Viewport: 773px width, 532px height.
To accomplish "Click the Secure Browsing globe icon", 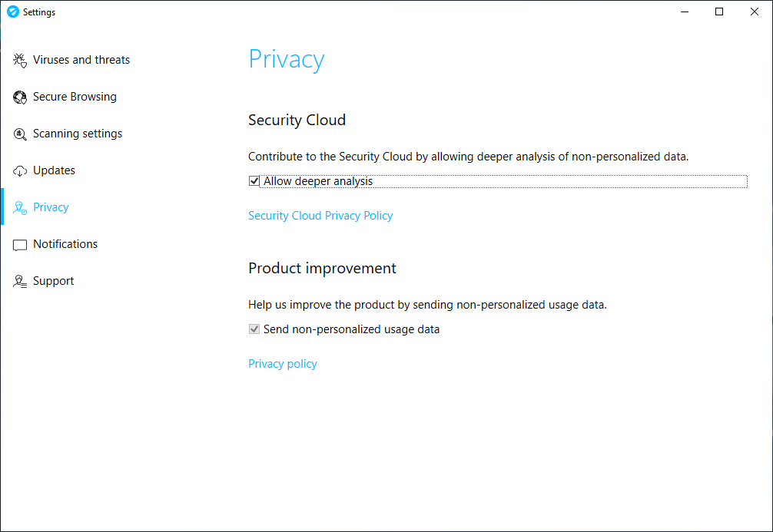I will click(20, 97).
